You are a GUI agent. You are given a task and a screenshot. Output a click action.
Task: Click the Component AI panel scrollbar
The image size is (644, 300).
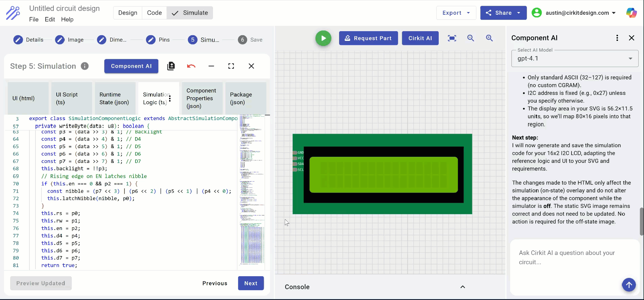(641, 222)
